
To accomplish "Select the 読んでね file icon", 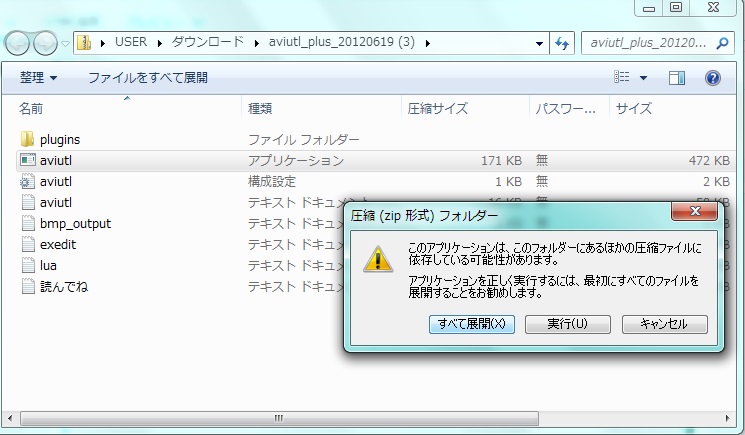I will point(28,286).
